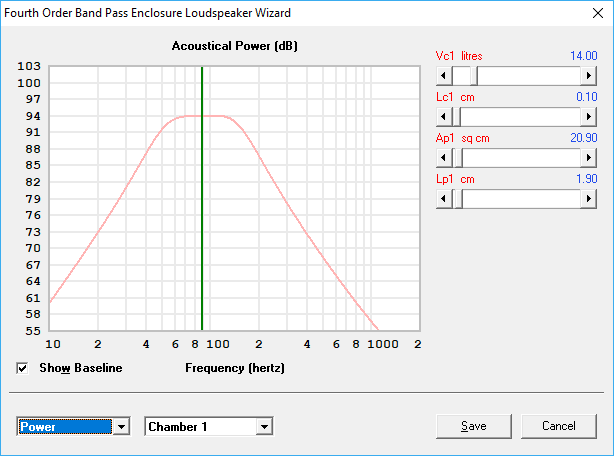
Task: Click the Save button
Action: coord(473,426)
